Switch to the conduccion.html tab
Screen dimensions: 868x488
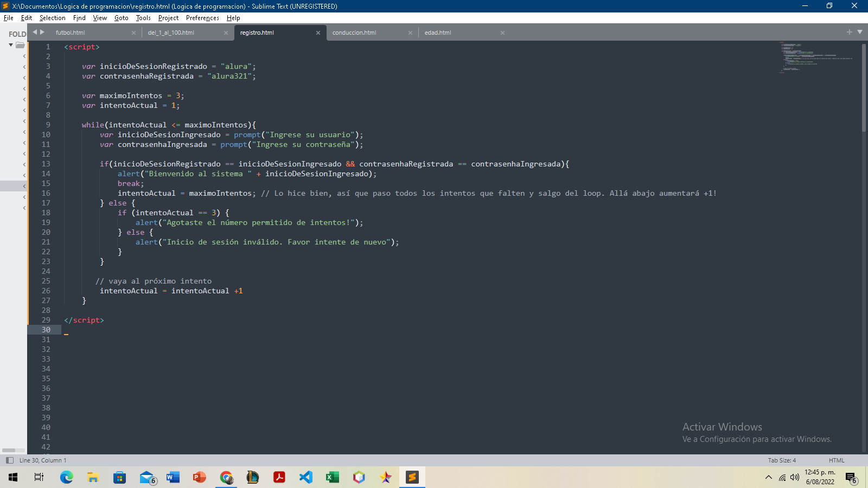(354, 33)
